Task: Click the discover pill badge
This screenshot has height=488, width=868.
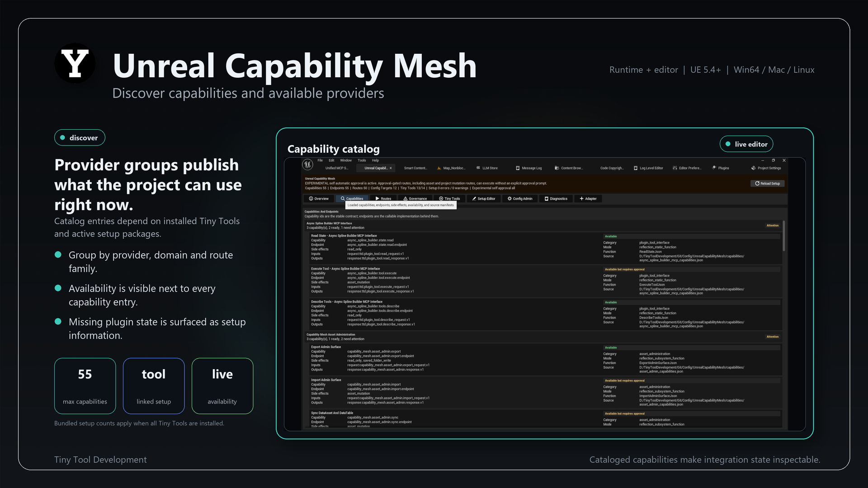Action: click(80, 138)
